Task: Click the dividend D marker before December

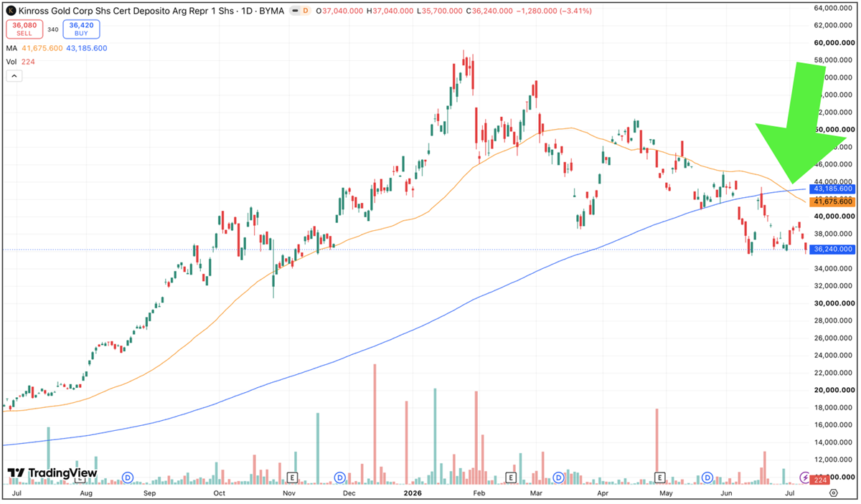Action: (x=339, y=477)
